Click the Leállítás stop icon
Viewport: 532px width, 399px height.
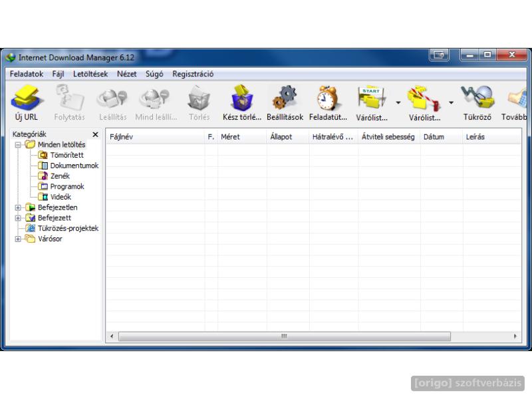[x=112, y=98]
